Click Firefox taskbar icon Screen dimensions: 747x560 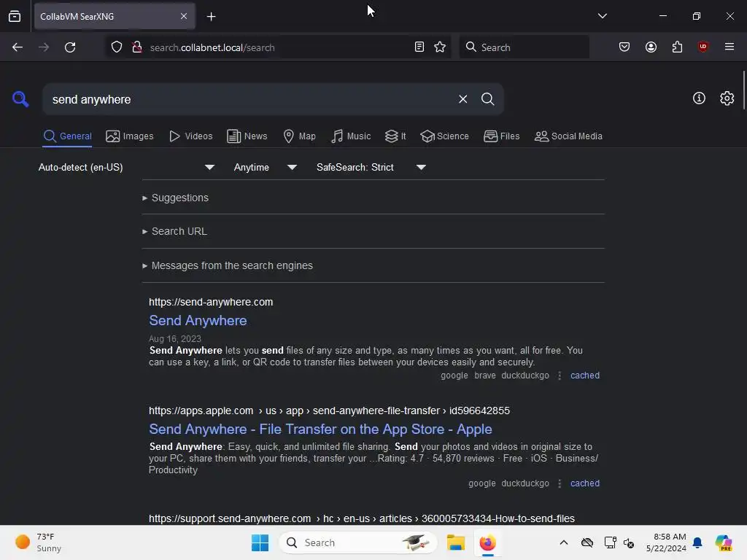pos(487,542)
